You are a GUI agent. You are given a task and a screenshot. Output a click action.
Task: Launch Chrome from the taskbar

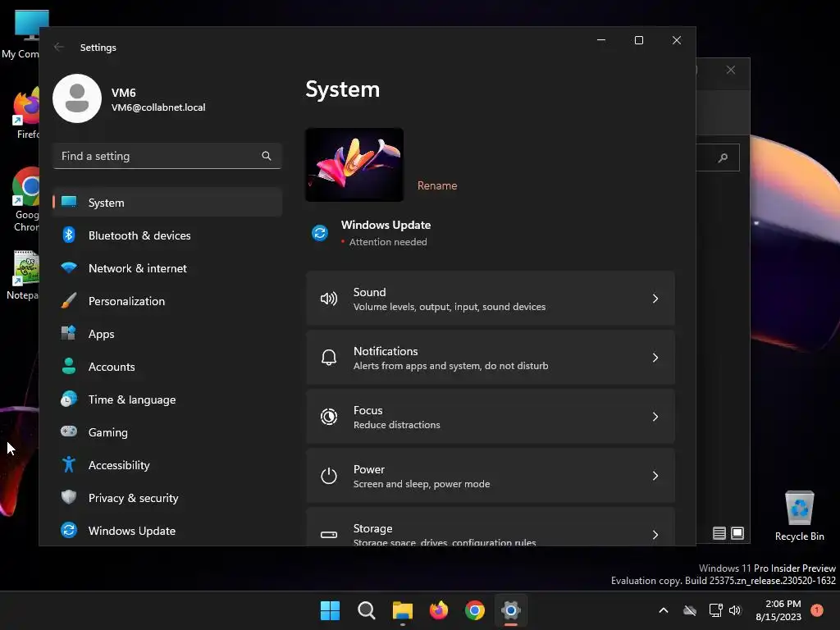pyautogui.click(x=475, y=610)
